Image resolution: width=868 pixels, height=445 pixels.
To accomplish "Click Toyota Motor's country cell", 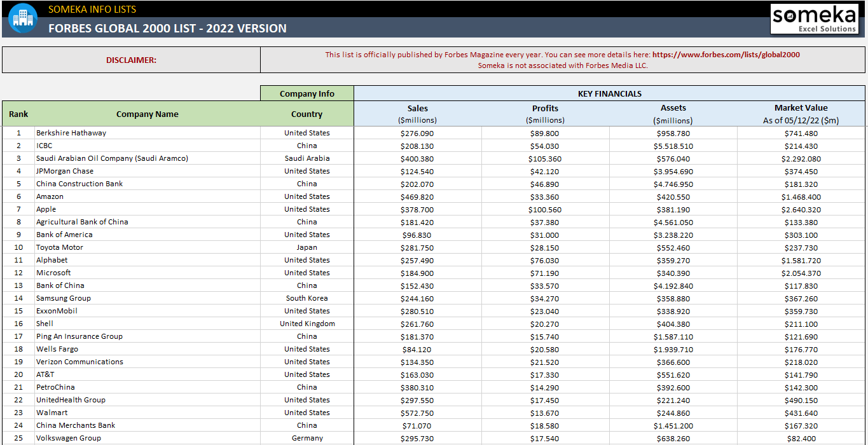I will coord(307,247).
